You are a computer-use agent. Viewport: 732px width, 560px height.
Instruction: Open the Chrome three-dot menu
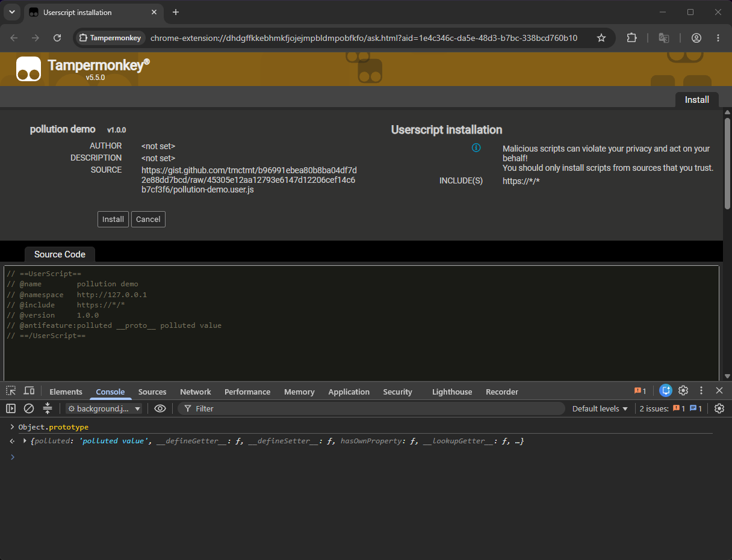(x=718, y=38)
